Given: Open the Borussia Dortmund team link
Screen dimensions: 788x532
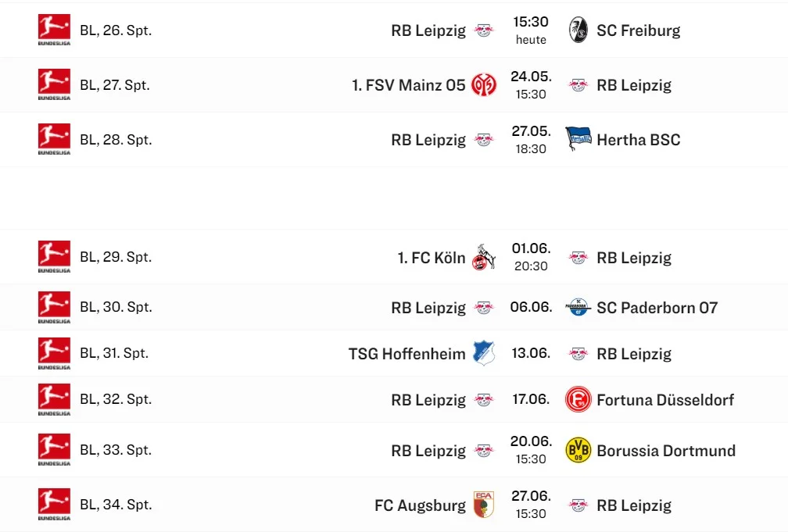Looking at the screenshot, I should point(666,450).
